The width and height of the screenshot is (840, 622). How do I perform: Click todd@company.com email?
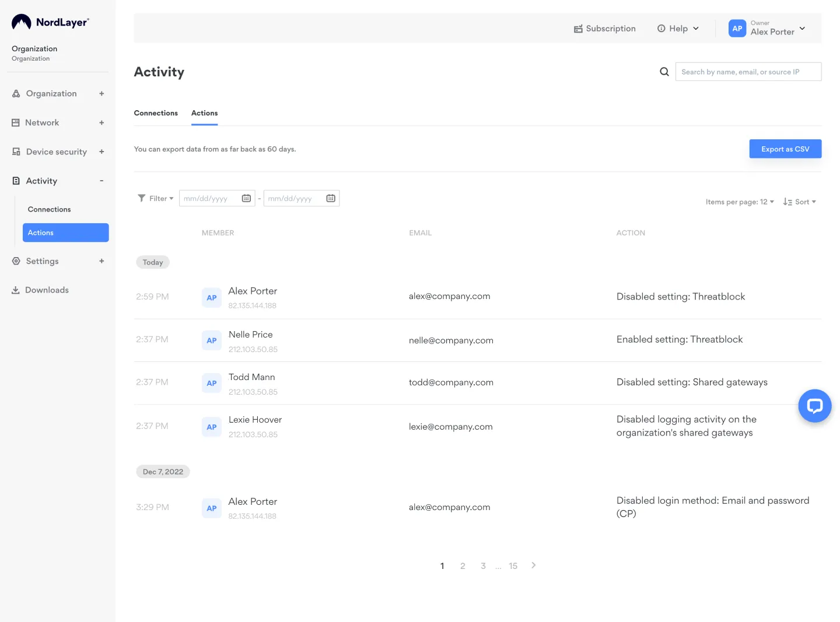click(x=451, y=382)
